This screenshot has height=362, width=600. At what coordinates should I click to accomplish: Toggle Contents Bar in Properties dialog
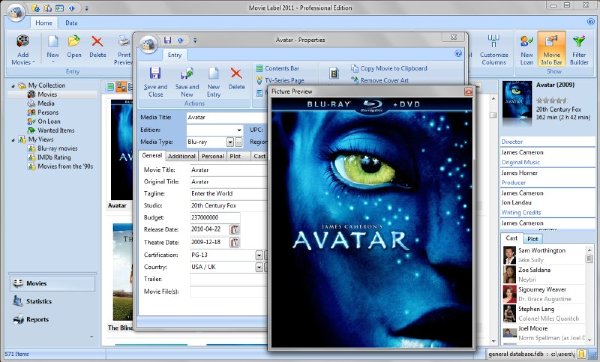pyautogui.click(x=278, y=68)
